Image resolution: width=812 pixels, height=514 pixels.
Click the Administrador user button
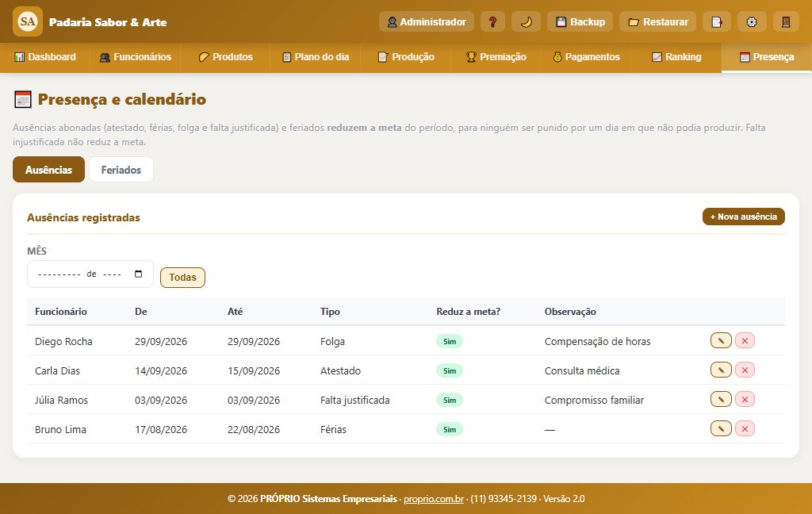(x=426, y=21)
